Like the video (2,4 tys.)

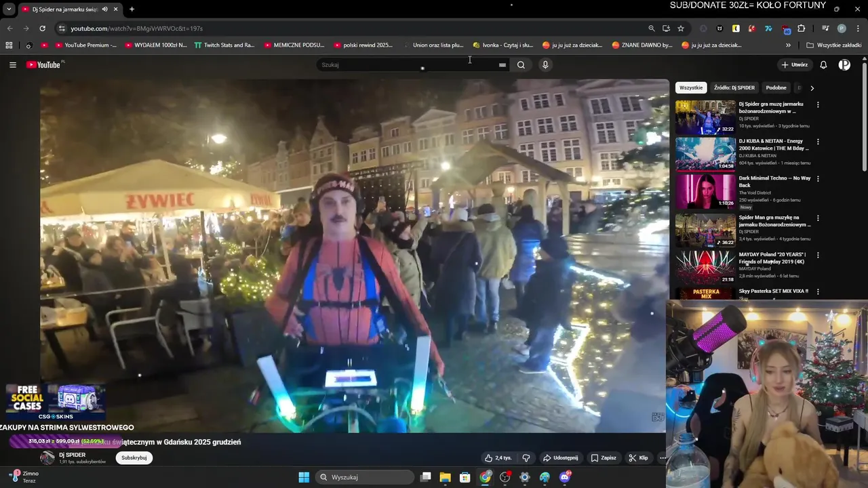[498, 458]
